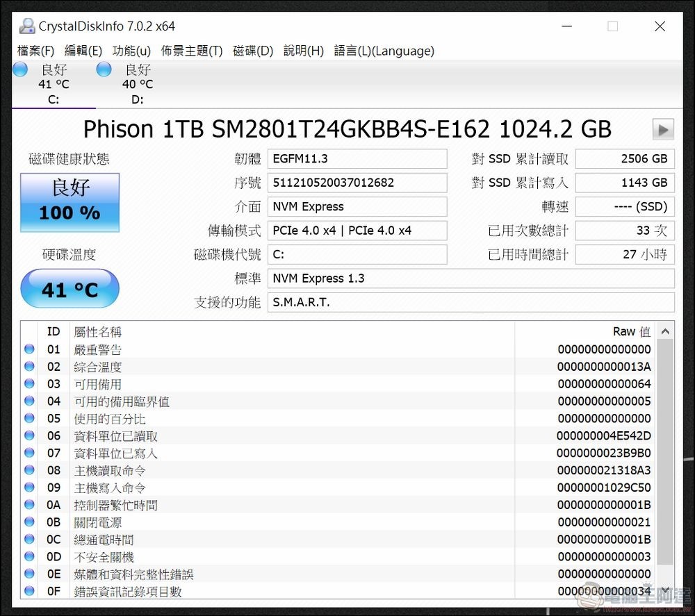695x616 pixels.
Task: Click status dot for attribute 08 主機讀取命令
Action: [30, 470]
